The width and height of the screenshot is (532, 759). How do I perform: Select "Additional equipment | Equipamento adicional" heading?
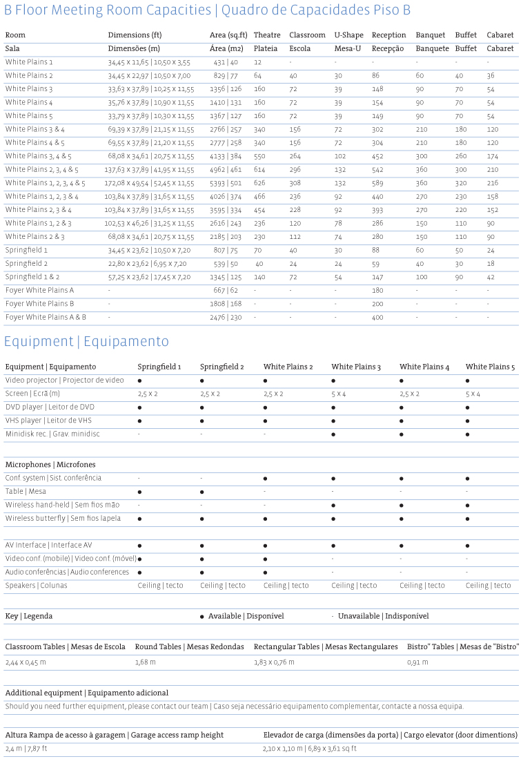[87, 693]
